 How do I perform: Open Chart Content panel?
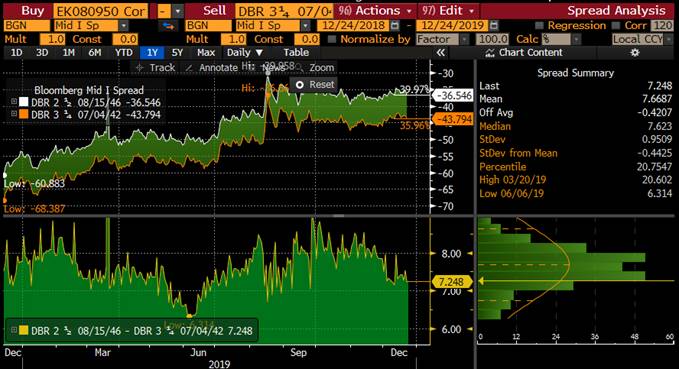[x=524, y=53]
